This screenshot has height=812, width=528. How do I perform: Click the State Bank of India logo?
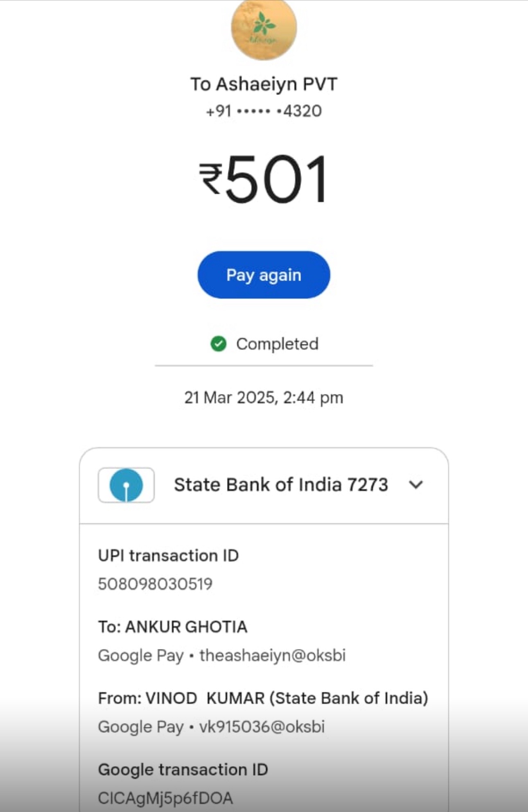pos(126,485)
